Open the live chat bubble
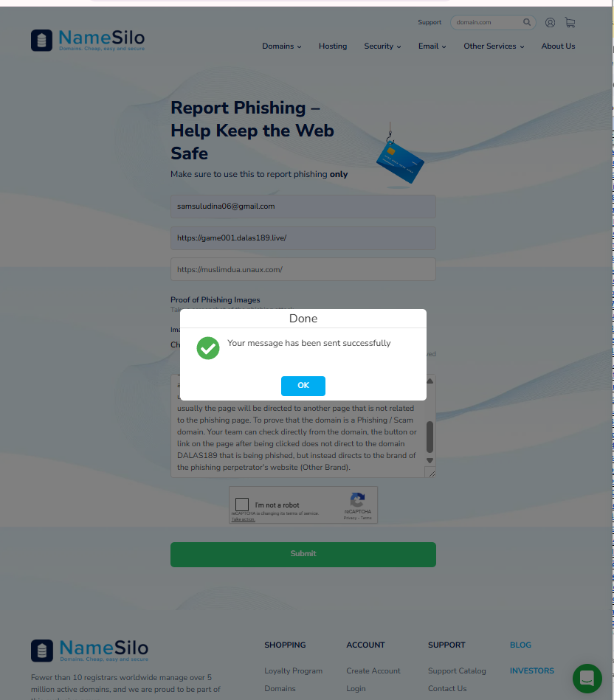The height and width of the screenshot is (700, 614). pos(587,679)
